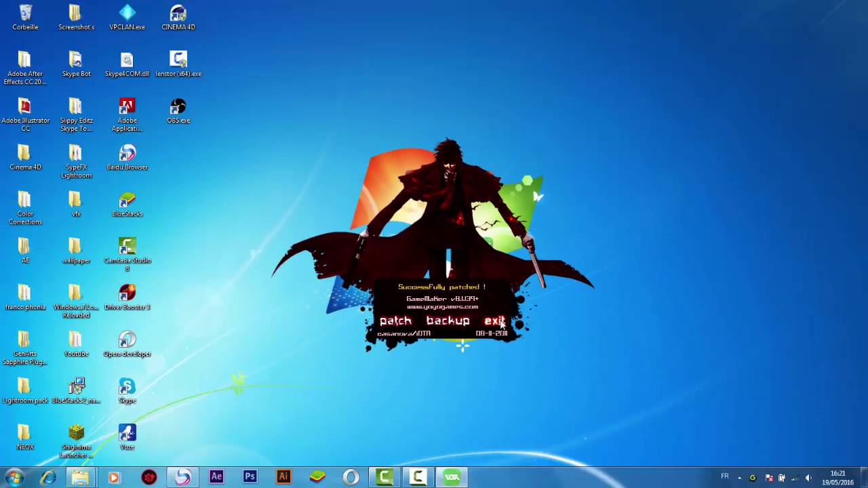
Task: Launch the CINEMA 4D shortcut
Action: point(178,18)
